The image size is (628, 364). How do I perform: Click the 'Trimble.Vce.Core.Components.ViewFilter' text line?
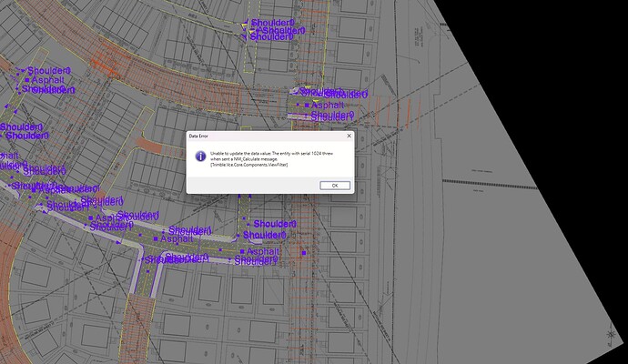click(x=248, y=165)
